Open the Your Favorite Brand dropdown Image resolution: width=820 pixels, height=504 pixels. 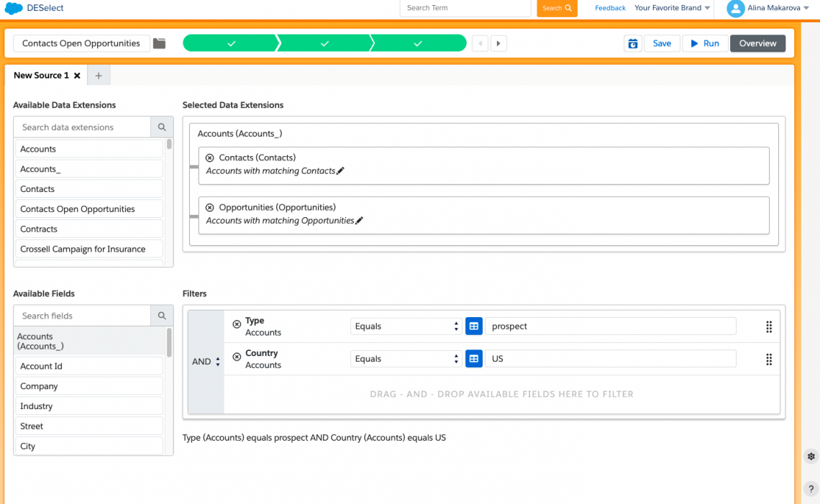tap(672, 8)
